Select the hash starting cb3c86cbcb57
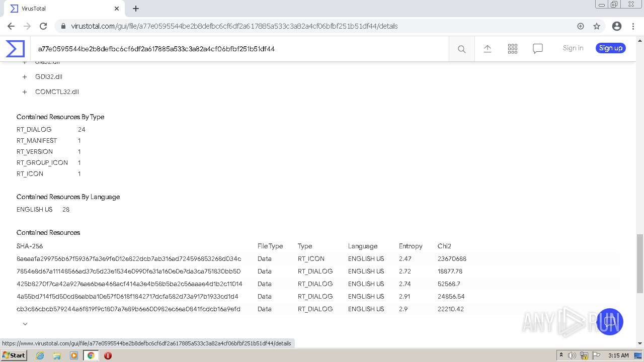 pos(128,309)
